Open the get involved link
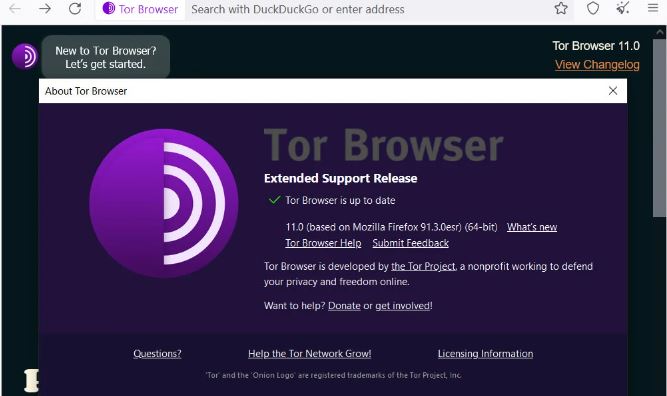The image size is (667, 396). [x=403, y=306]
